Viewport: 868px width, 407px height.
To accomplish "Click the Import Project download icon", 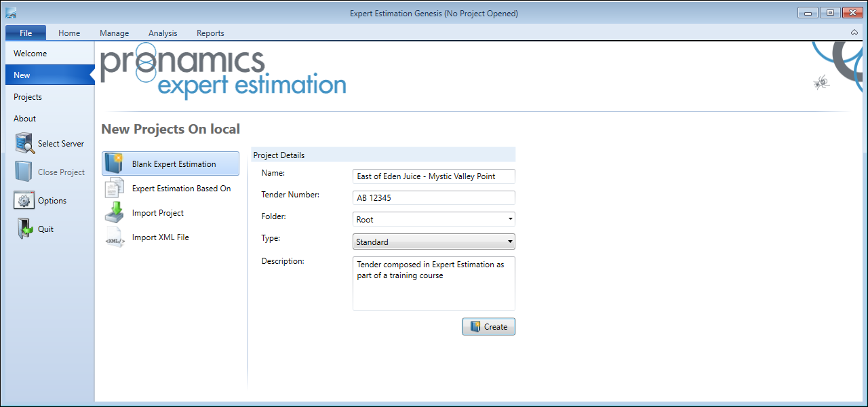I will 114,213.
